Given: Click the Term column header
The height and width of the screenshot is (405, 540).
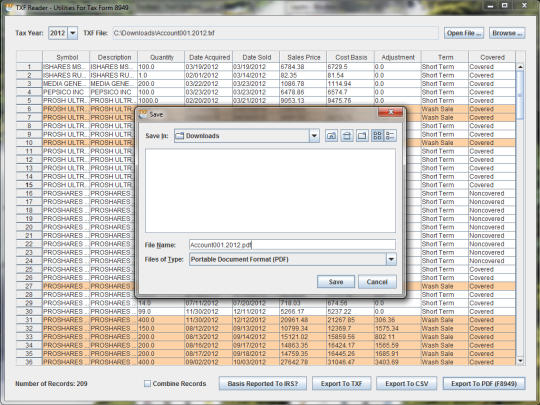Looking at the screenshot, I should click(x=445, y=57).
